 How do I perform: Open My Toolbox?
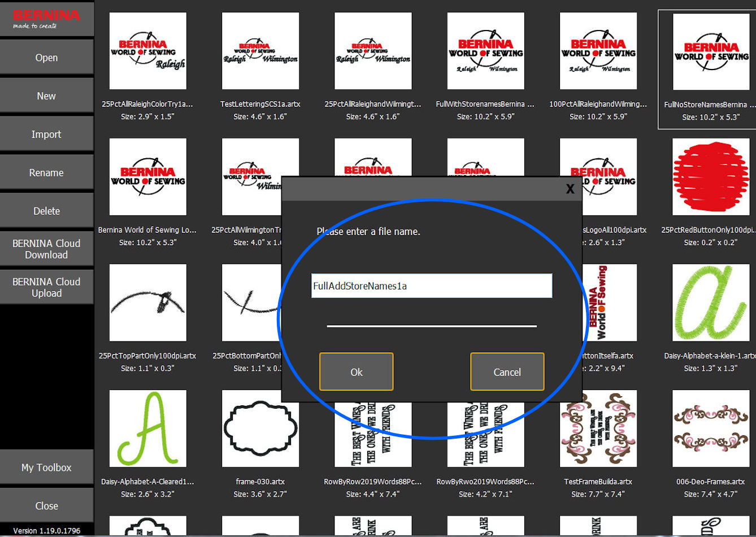point(46,467)
